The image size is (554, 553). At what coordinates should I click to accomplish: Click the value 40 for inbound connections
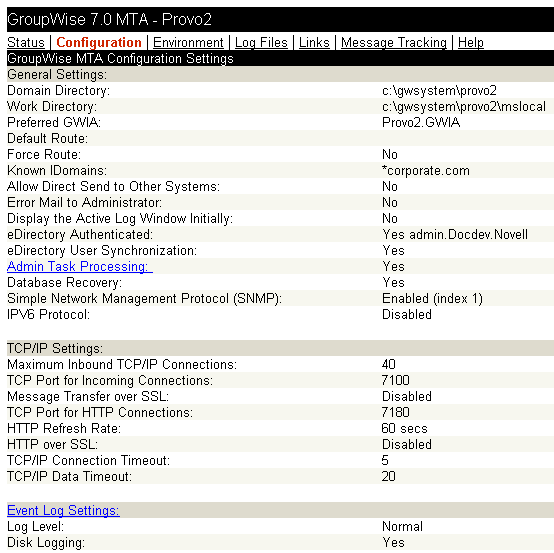coord(389,364)
